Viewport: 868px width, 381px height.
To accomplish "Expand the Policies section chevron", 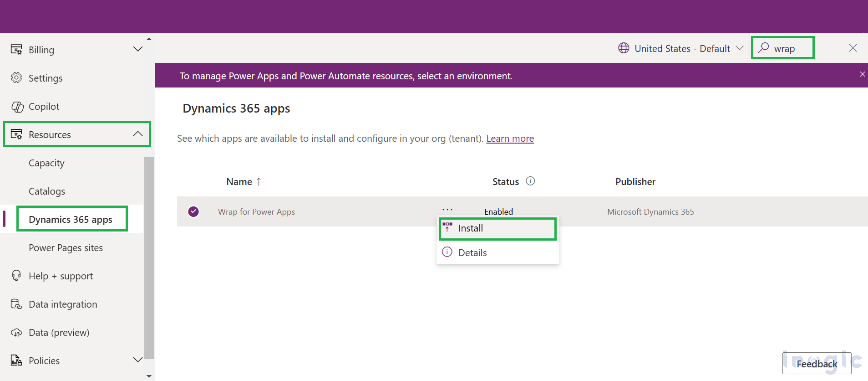I will (138, 360).
